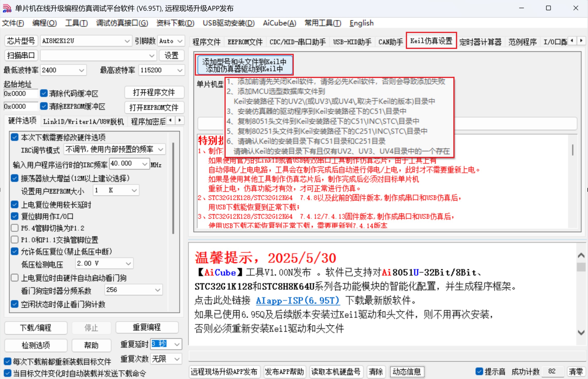Toggle 清除代码缓冲区 checkbox
The image size is (588, 379).
click(x=44, y=93)
